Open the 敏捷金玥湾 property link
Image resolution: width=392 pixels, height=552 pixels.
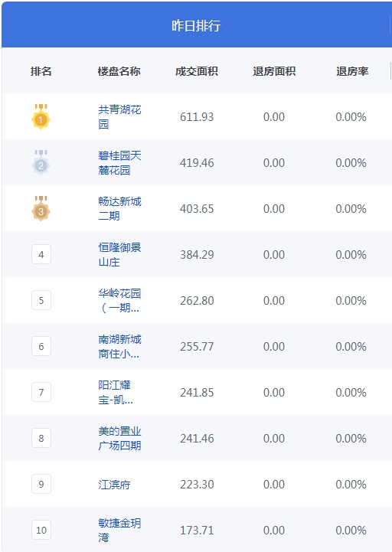click(119, 530)
